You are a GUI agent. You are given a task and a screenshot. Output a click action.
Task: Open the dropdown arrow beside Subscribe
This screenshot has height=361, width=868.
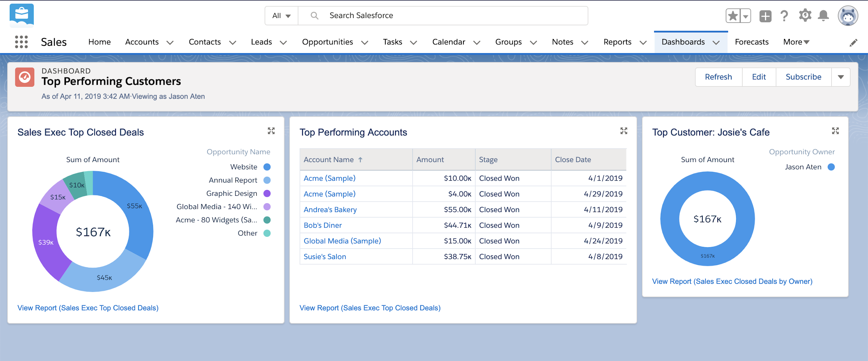click(x=841, y=77)
